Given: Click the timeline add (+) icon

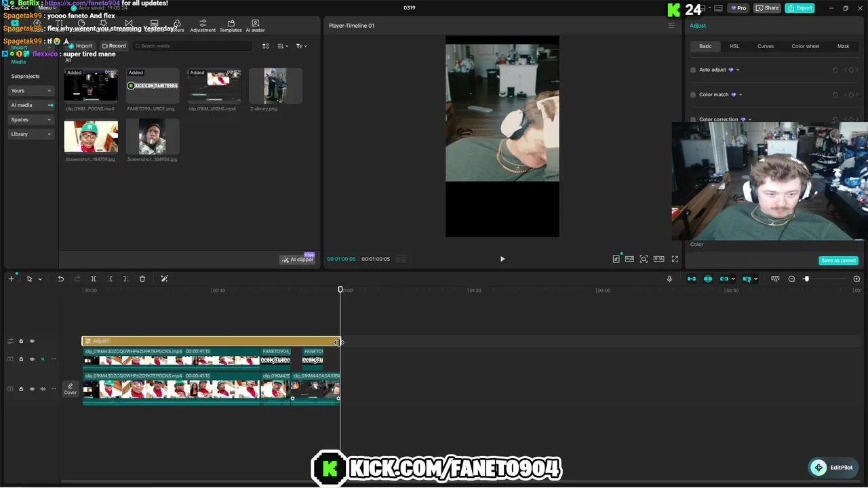Looking at the screenshot, I should pyautogui.click(x=11, y=279).
